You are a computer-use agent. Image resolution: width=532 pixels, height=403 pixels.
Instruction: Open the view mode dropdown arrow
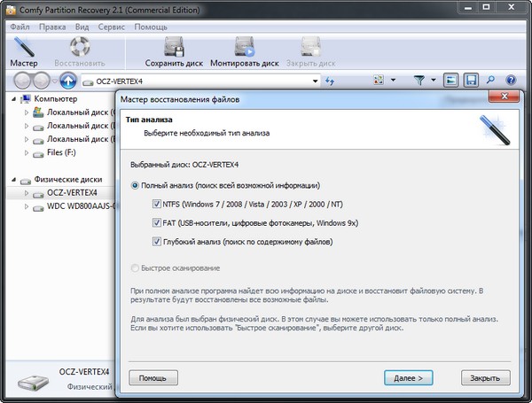click(x=393, y=80)
